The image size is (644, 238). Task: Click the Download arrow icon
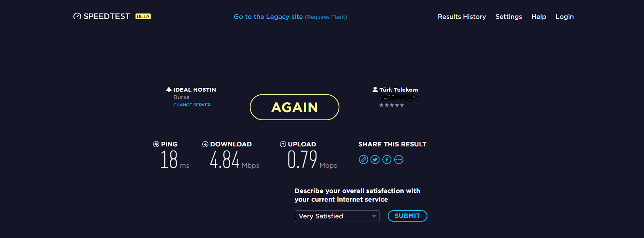click(x=205, y=144)
